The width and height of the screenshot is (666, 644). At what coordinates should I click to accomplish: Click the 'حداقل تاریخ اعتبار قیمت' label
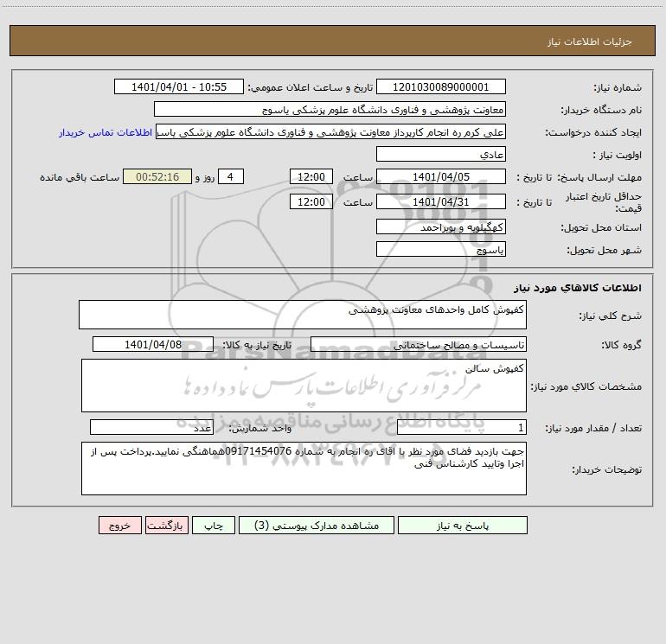(603, 202)
